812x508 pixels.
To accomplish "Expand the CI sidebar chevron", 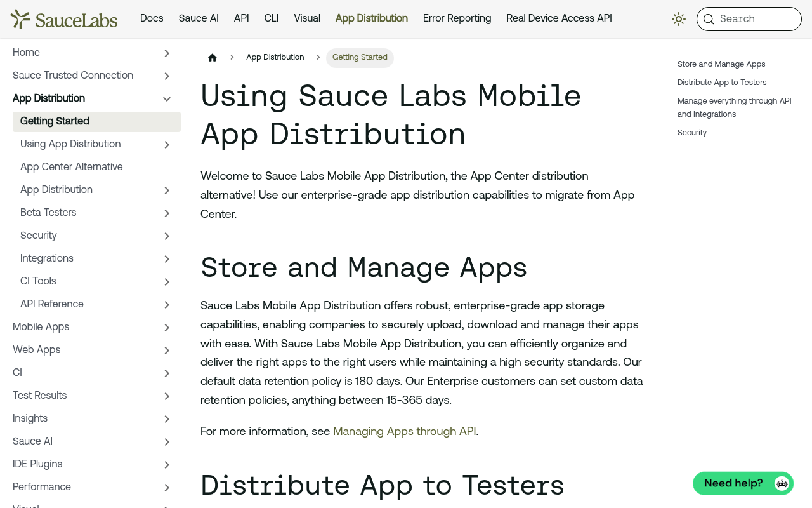I will coord(167,373).
